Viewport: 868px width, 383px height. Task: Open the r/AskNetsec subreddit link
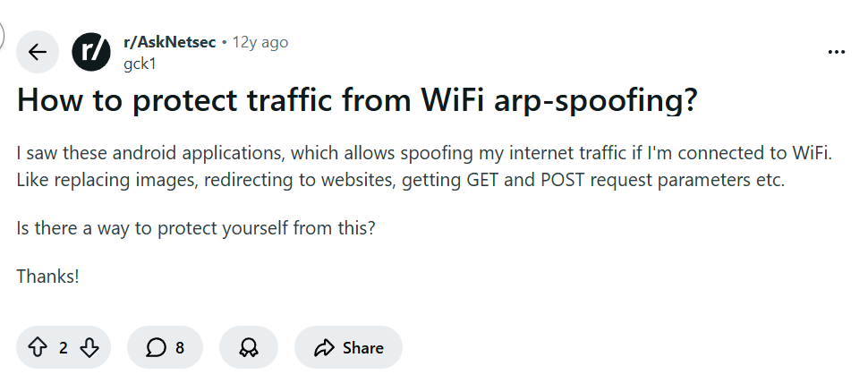click(169, 42)
